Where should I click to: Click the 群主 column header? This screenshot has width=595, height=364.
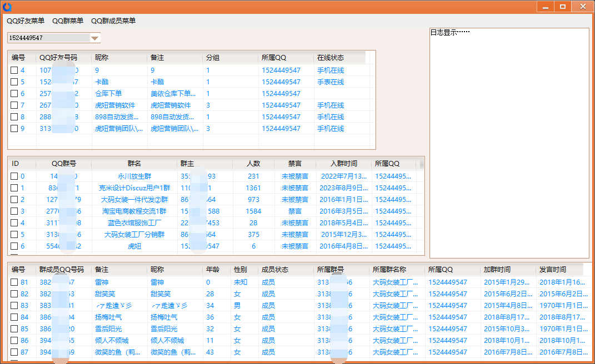coord(205,164)
